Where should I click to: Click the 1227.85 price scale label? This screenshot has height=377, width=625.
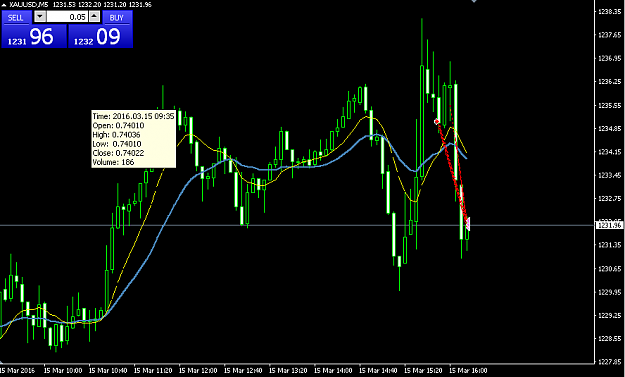coord(609,362)
